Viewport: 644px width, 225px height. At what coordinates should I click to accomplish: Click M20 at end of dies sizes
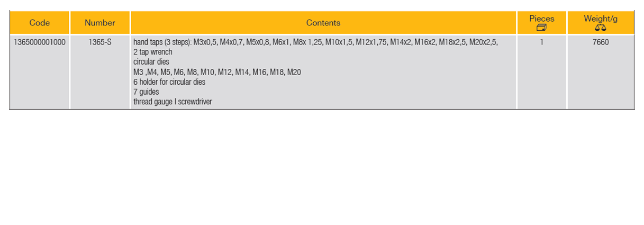click(294, 71)
